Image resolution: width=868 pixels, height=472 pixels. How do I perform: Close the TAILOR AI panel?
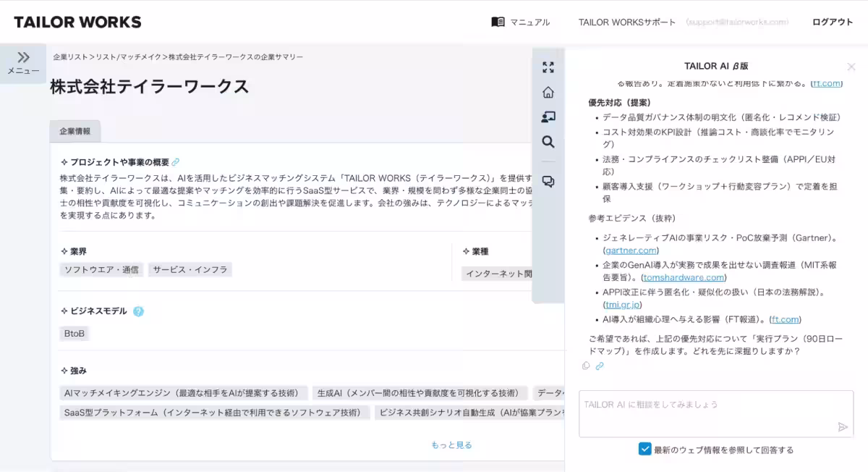[x=851, y=67]
